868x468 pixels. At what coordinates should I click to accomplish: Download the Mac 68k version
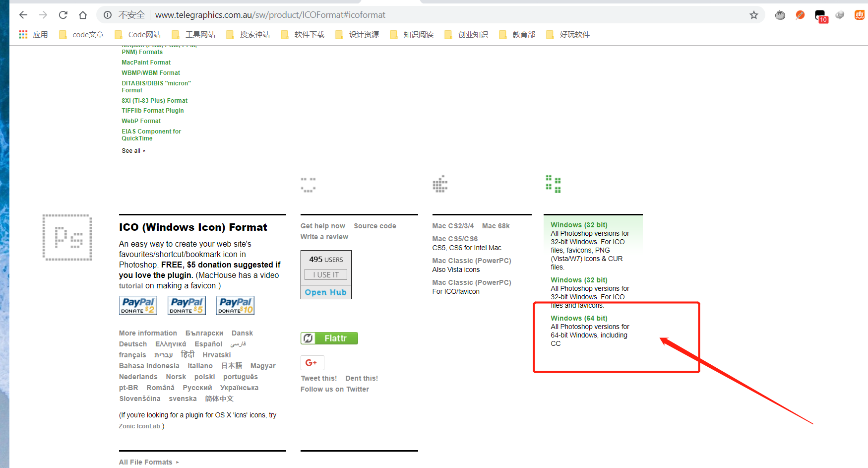(496, 226)
